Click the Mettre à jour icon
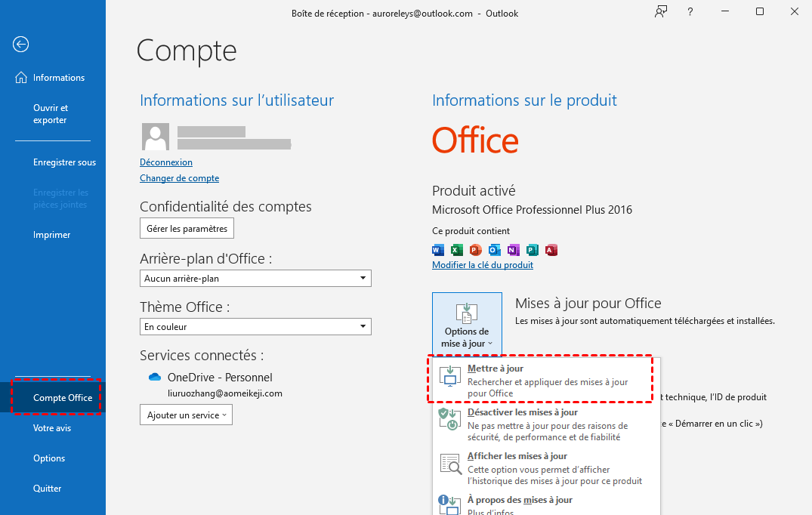This screenshot has height=515, width=812. (x=449, y=376)
